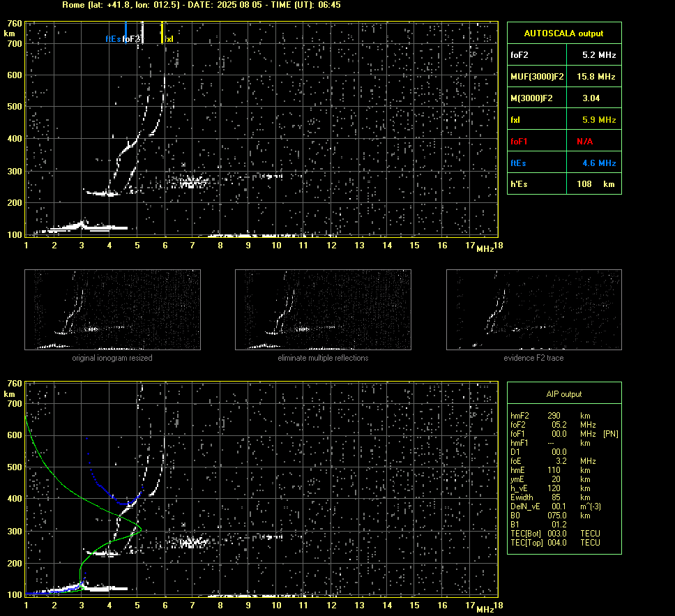Click the white foF2 marker on top ionogram

pos(142,32)
